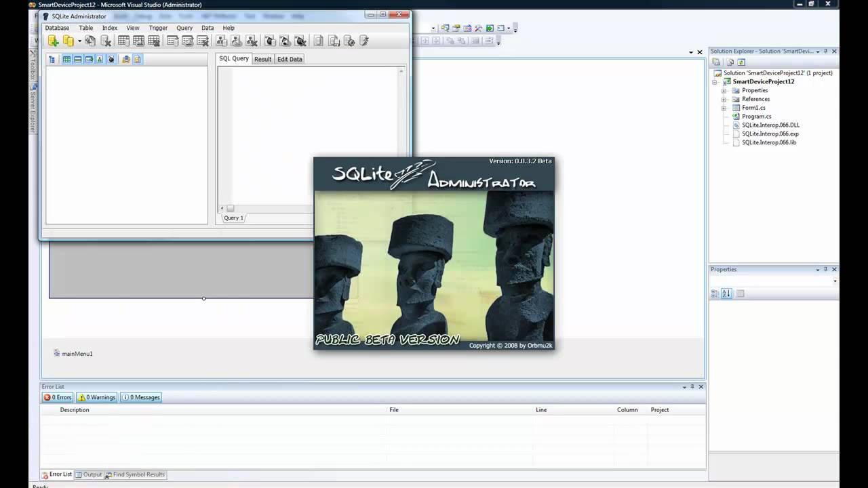Toggle auto-hide pin on the Properties panel
This screenshot has height=488, width=868.
(x=826, y=270)
